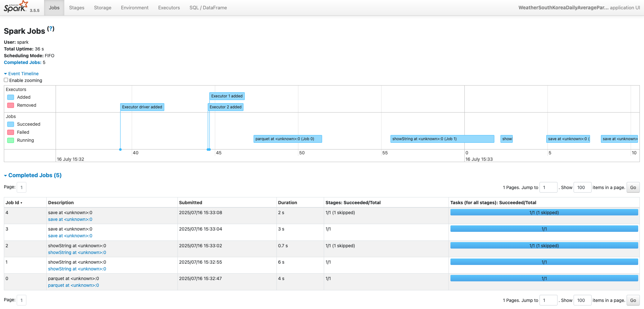Viewport: 644px width, 309px height.
Task: Open the SQL / DataFrame tab
Action: point(208,8)
